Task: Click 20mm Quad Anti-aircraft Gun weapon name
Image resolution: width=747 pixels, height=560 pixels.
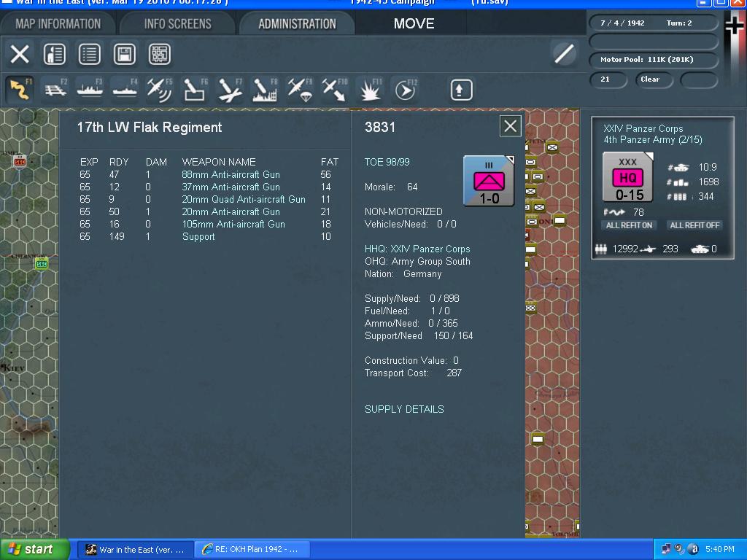Action: [x=244, y=199]
